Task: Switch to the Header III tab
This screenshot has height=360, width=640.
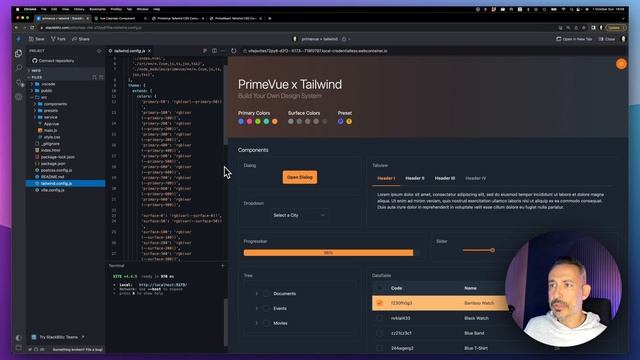Action: pyautogui.click(x=444, y=178)
